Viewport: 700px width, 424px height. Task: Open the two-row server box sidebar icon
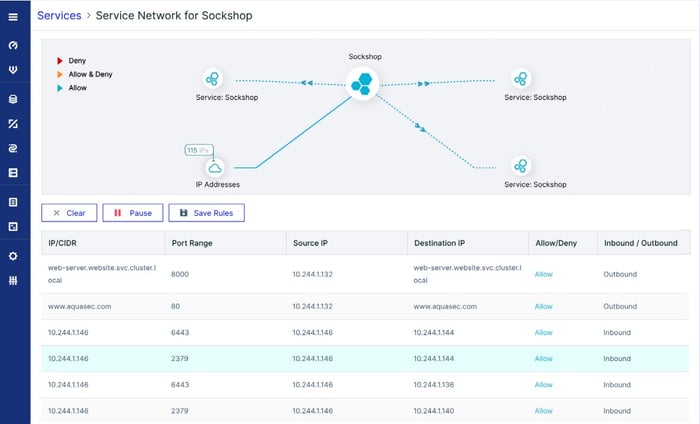point(13,173)
